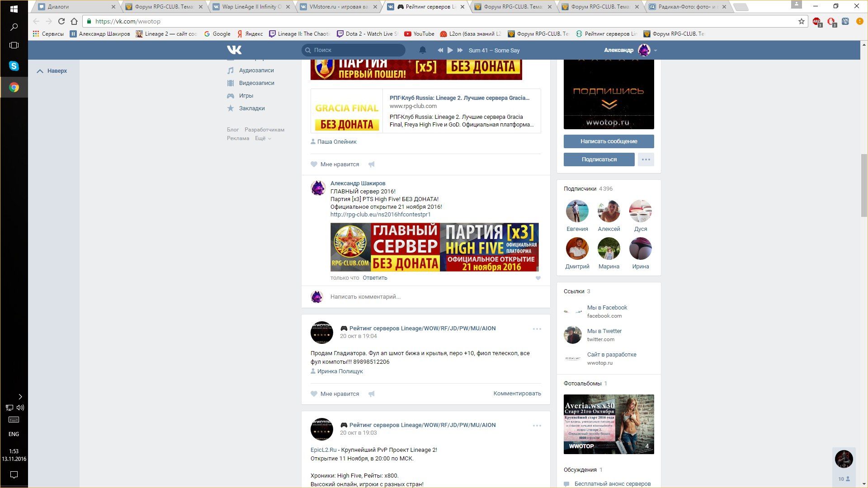Play the Sum 41 track
The height and width of the screenshot is (488, 868).
[x=450, y=50]
